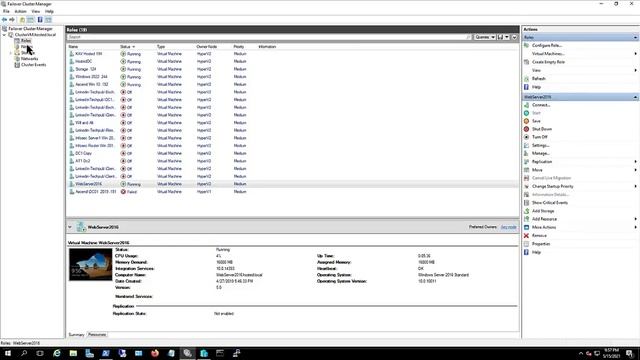Open the Queries dropdown
The image size is (640, 360).
click(484, 37)
